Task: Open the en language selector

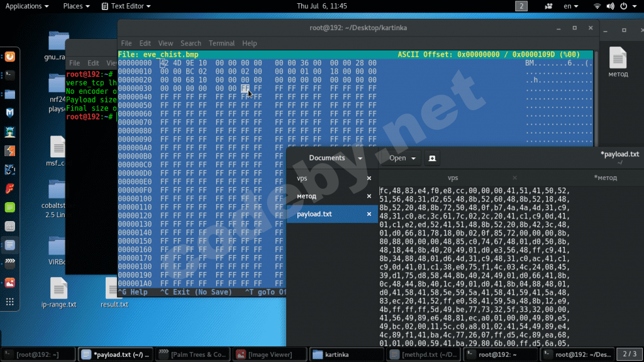Action: pos(571,6)
